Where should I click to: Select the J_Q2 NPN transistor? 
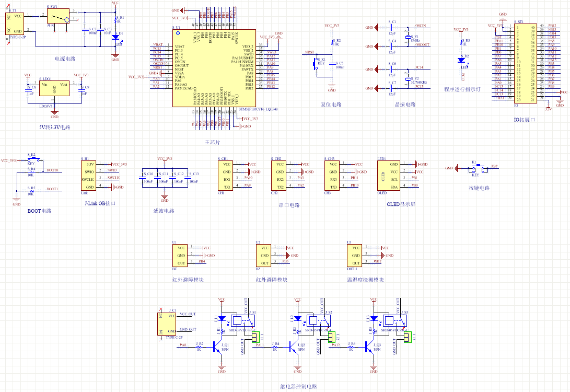click(x=294, y=347)
